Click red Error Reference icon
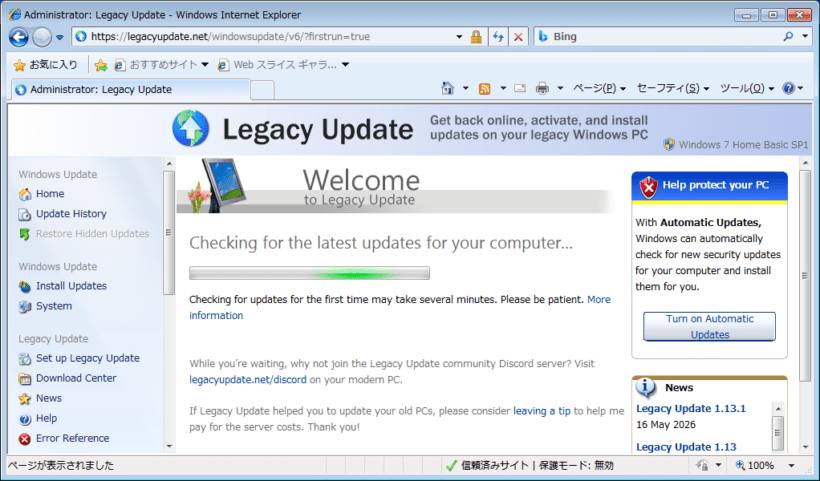820x481 pixels. (25, 439)
